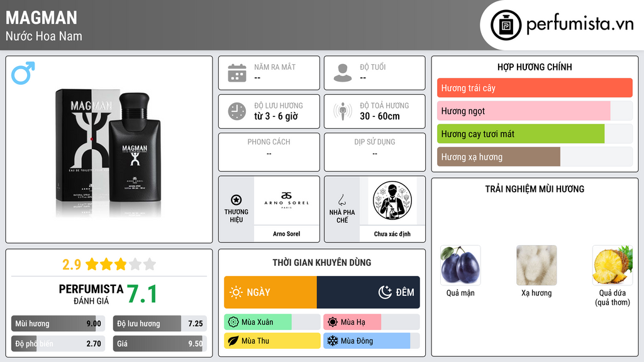Click the 2.9 user rating number

click(x=72, y=265)
